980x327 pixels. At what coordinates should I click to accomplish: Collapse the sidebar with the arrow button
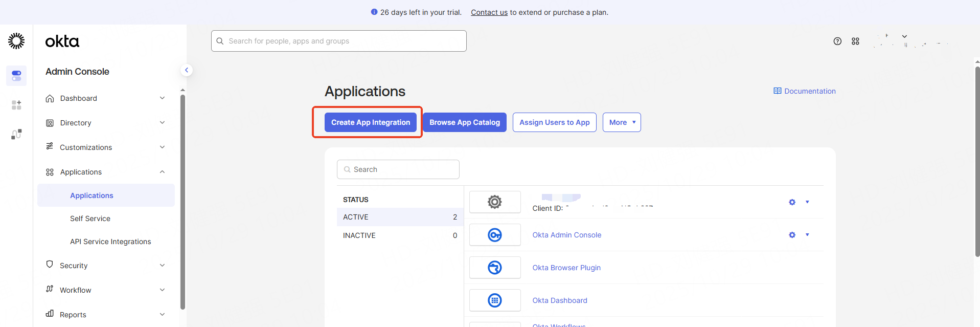tap(187, 70)
